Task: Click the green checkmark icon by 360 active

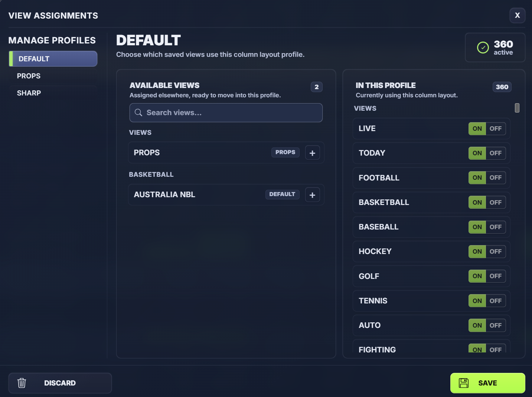Action: [483, 47]
